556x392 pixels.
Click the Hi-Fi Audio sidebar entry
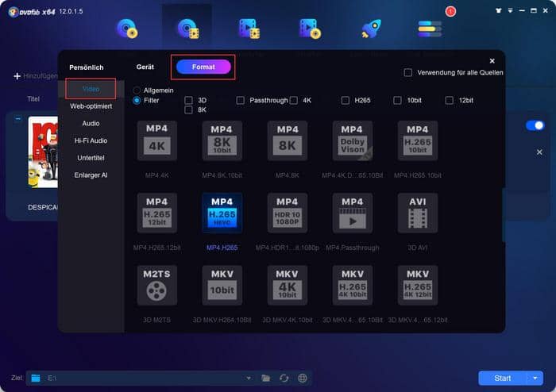91,140
